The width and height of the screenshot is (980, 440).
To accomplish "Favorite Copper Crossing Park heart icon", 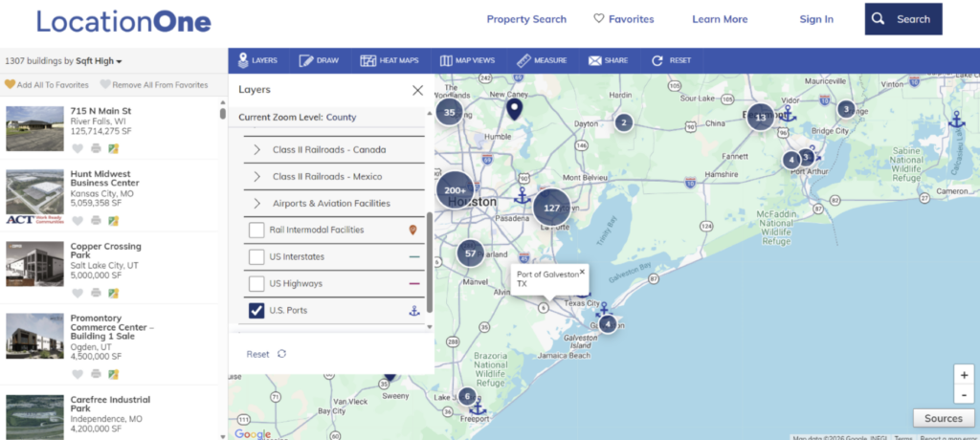I will click(78, 293).
